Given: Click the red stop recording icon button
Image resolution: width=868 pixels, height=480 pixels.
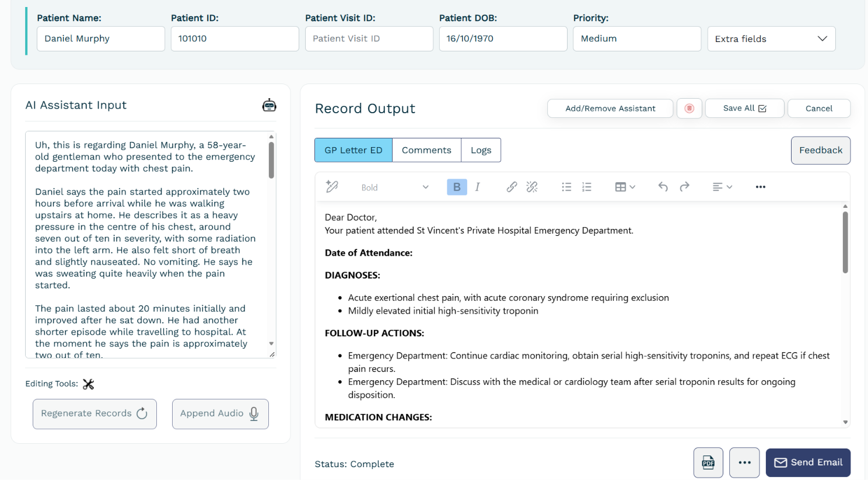Looking at the screenshot, I should coord(689,109).
